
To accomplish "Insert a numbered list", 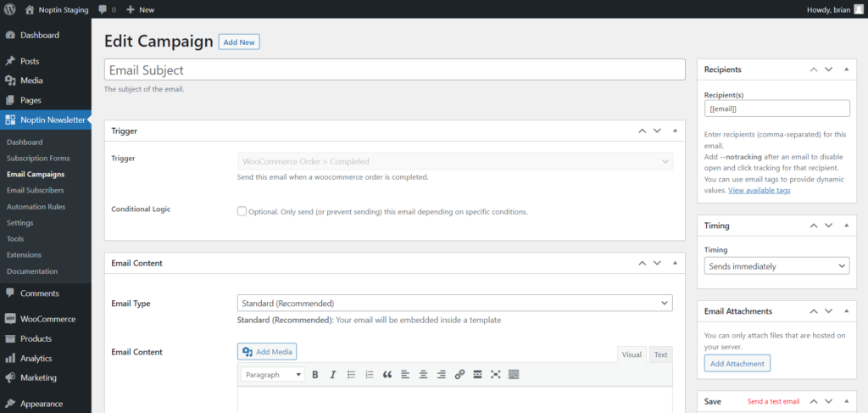I will coord(370,375).
